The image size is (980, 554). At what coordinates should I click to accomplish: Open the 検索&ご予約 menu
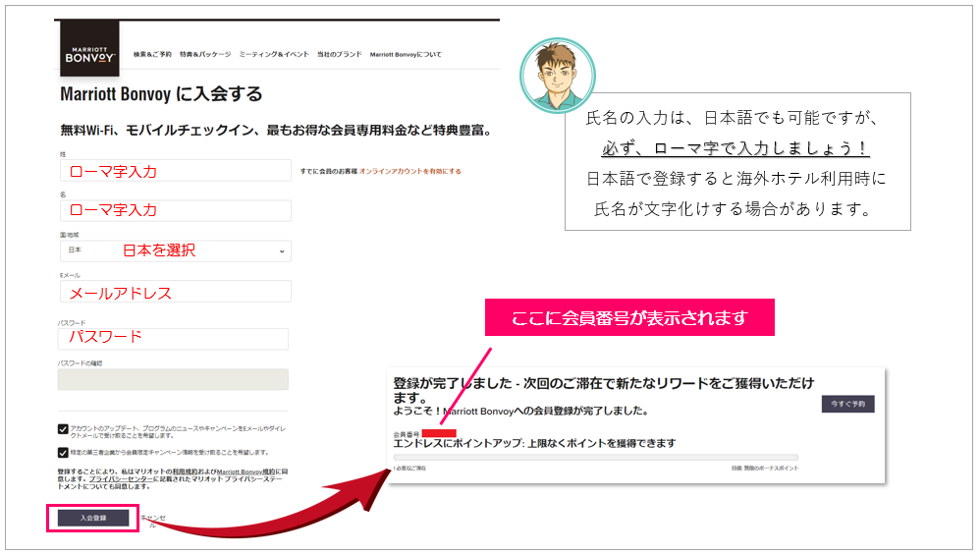(152, 54)
